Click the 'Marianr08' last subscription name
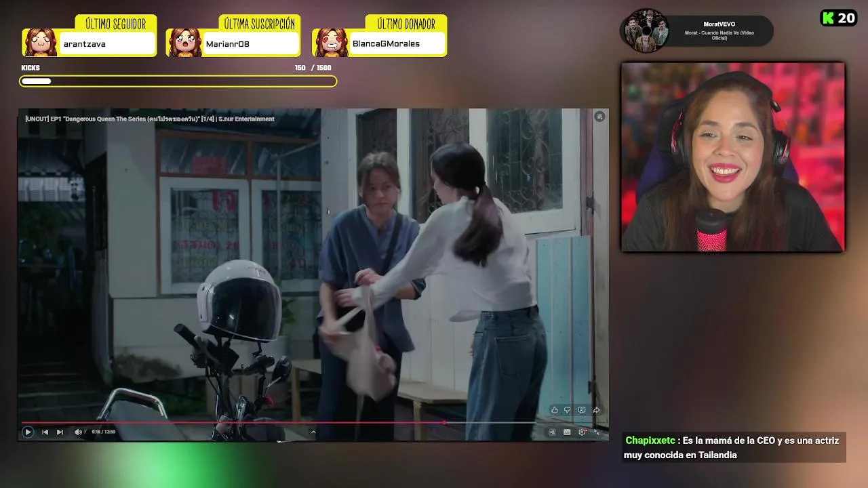The image size is (868, 488). pyautogui.click(x=228, y=43)
